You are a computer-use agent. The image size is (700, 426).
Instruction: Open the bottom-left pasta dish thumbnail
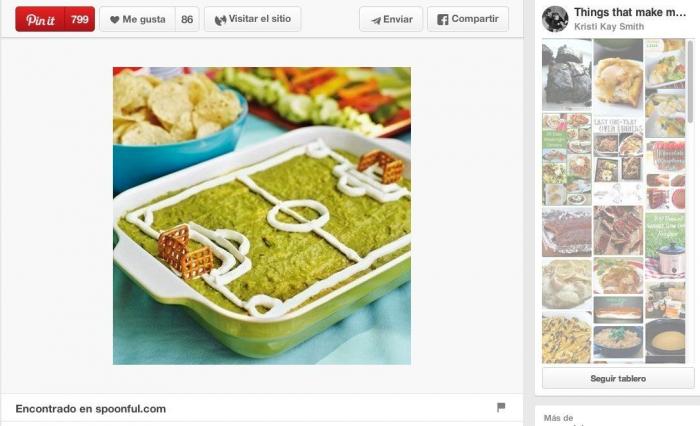(x=567, y=338)
